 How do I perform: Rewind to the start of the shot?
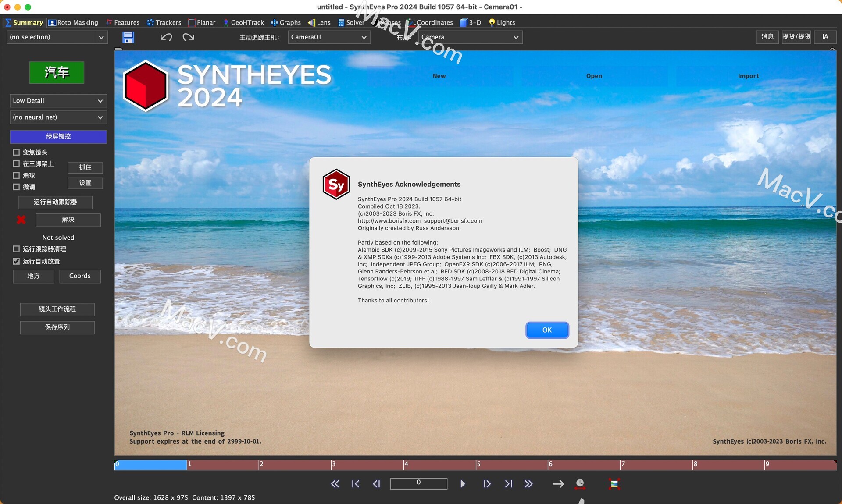(335, 484)
